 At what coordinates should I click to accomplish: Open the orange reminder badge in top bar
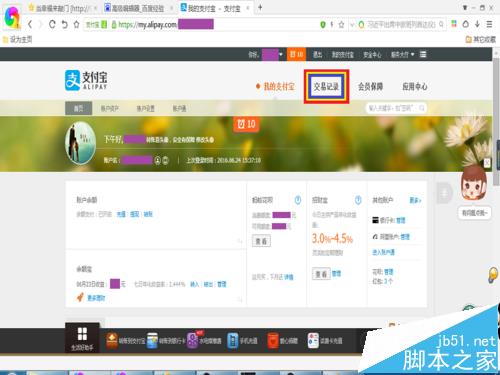tap(296, 54)
